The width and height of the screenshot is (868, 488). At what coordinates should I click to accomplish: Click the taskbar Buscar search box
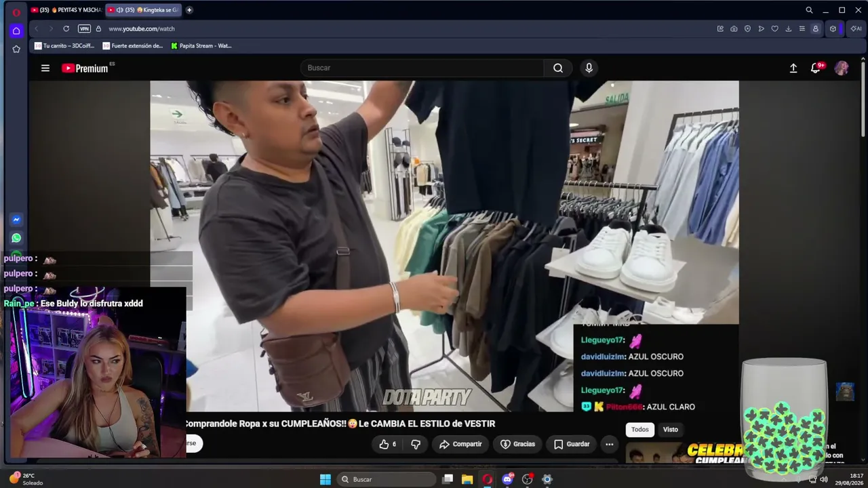pyautogui.click(x=387, y=479)
